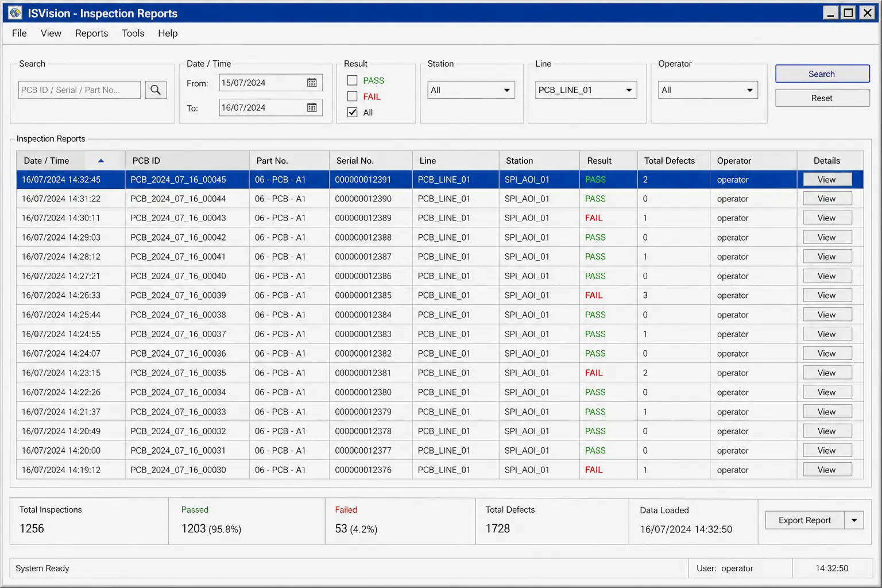Sort by the Station column header
This screenshot has height=588, width=882.
pos(539,161)
